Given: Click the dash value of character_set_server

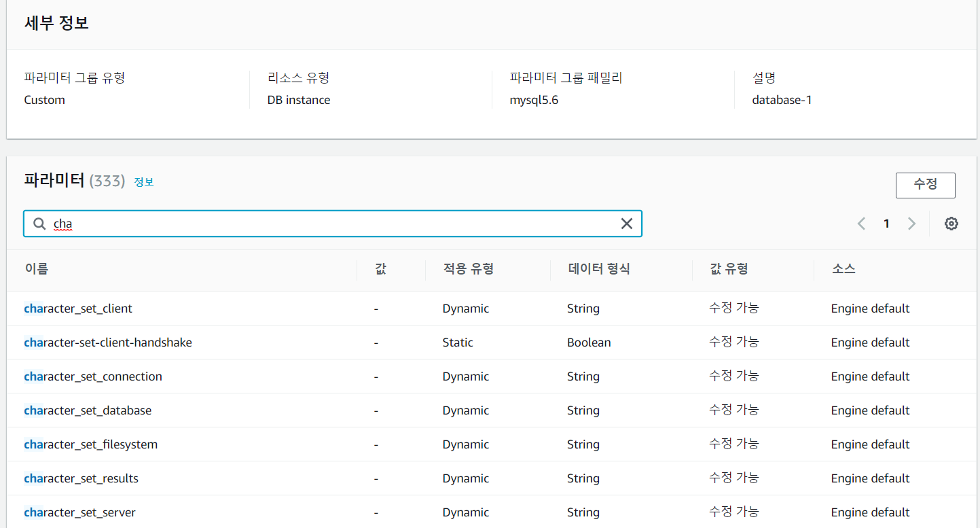Looking at the screenshot, I should [x=376, y=512].
